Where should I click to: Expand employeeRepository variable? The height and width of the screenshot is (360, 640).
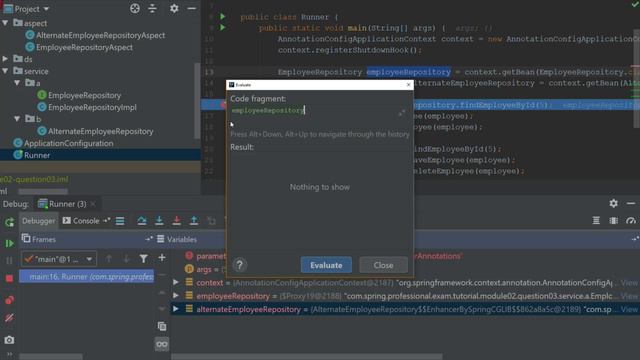[176, 296]
